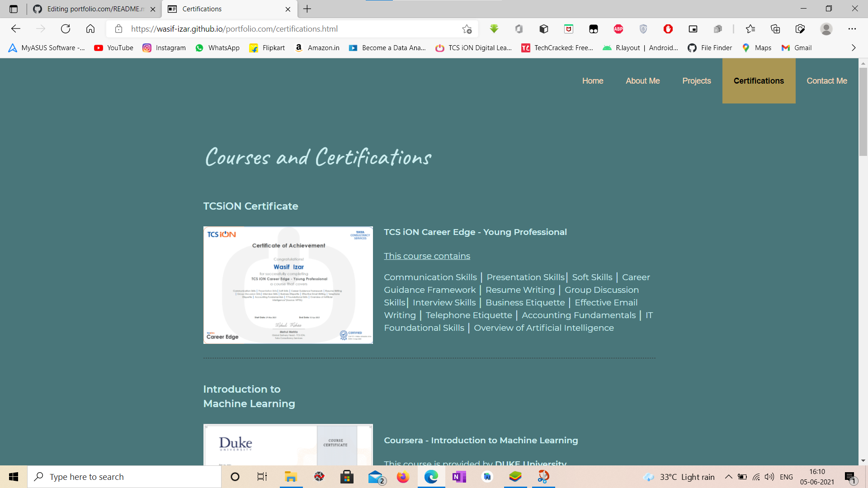
Task: Open Firefox from the taskbar
Action: (x=403, y=477)
